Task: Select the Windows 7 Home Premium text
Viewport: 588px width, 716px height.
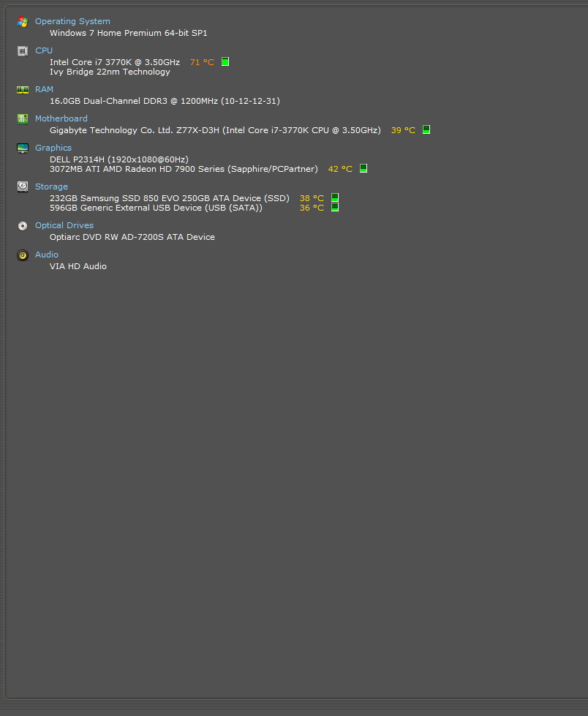Action: pyautogui.click(x=128, y=34)
